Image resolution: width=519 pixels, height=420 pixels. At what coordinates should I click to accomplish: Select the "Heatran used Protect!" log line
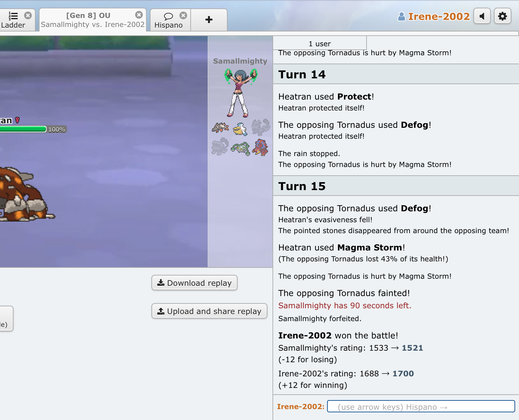tap(326, 96)
